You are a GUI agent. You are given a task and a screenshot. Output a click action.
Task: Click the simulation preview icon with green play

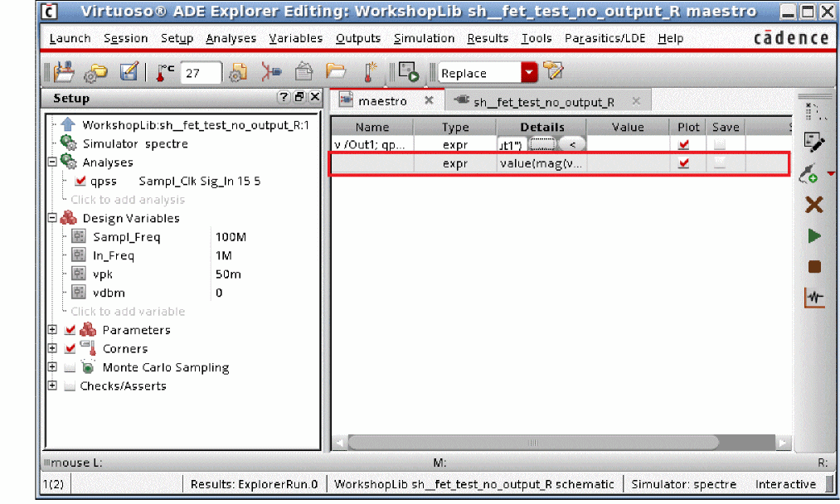(x=409, y=72)
